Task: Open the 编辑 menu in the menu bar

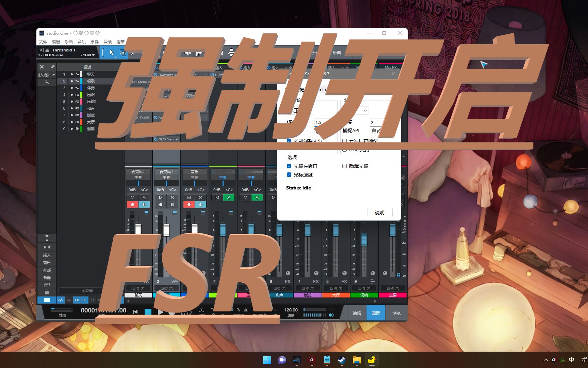Action: click(56, 42)
